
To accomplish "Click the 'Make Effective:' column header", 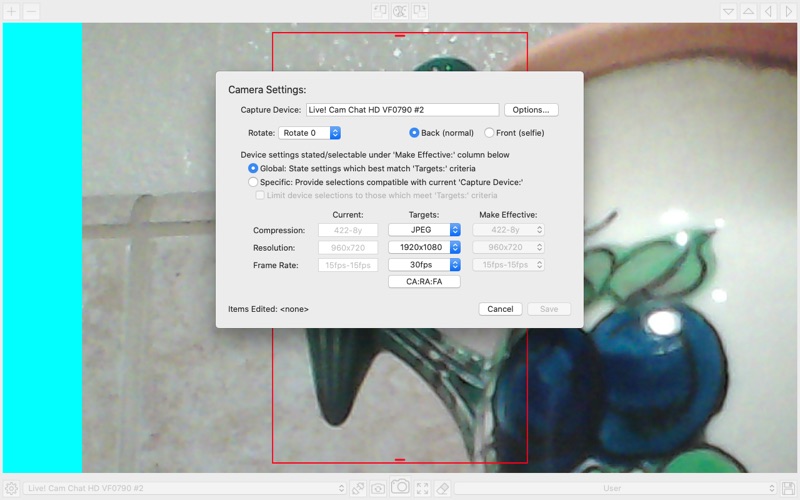I will [508, 215].
